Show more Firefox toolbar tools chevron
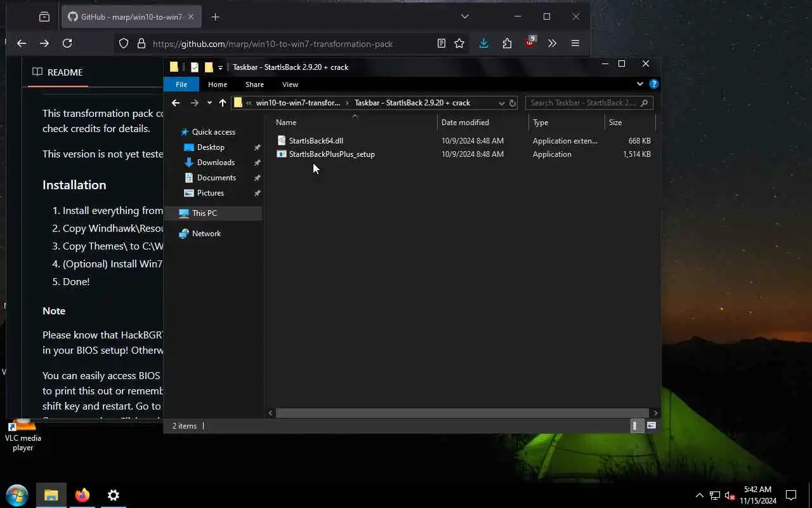Viewport: 812px width, 508px height. (x=552, y=43)
